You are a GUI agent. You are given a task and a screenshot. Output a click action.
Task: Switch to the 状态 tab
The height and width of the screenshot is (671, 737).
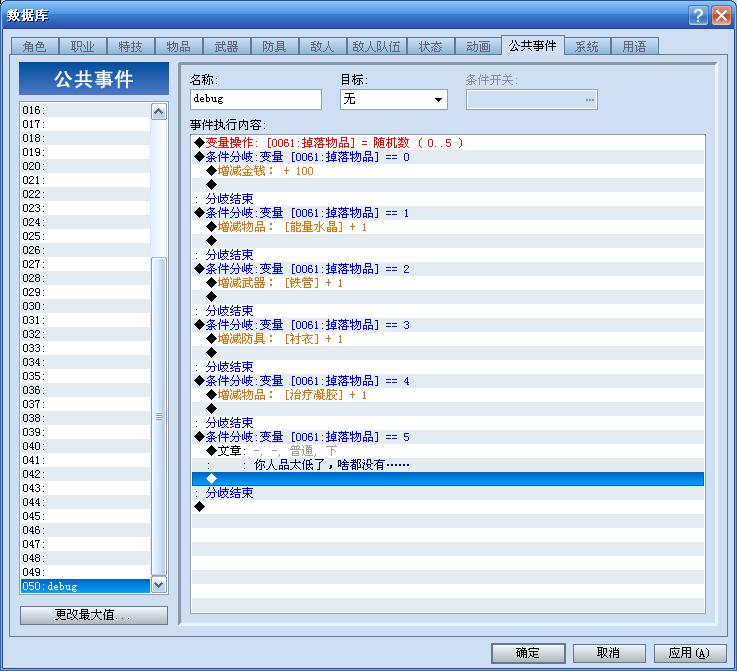point(431,46)
